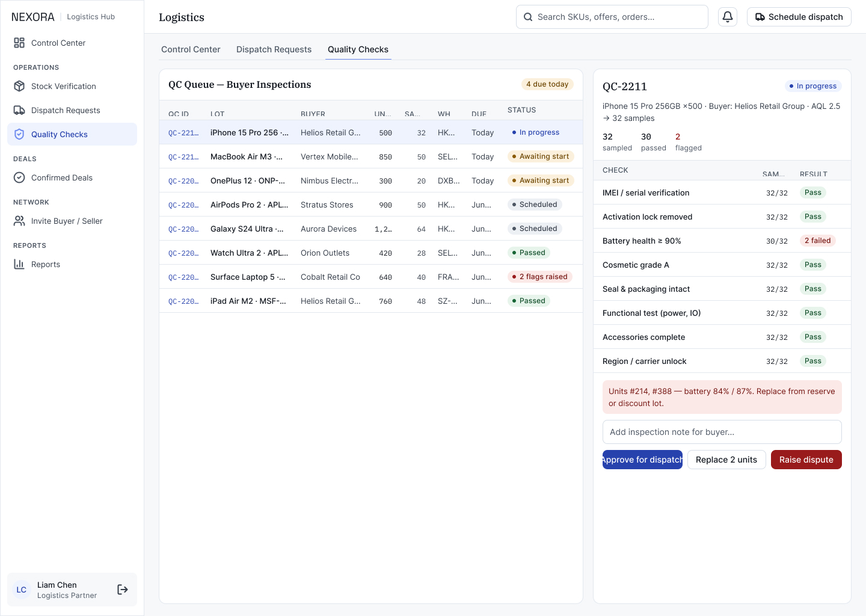Click the Dispatch Requests truck icon in sidebar
Image resolution: width=866 pixels, height=616 pixels.
(19, 110)
